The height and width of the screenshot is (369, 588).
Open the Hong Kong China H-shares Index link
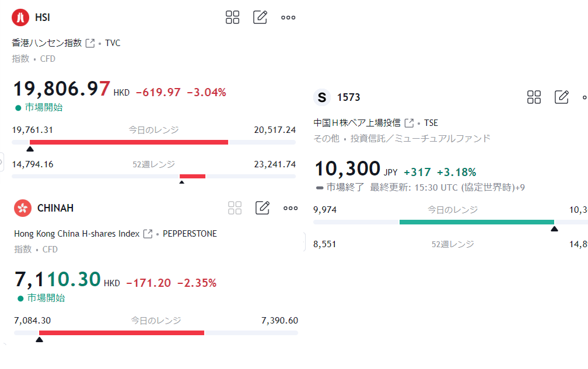pyautogui.click(x=77, y=234)
